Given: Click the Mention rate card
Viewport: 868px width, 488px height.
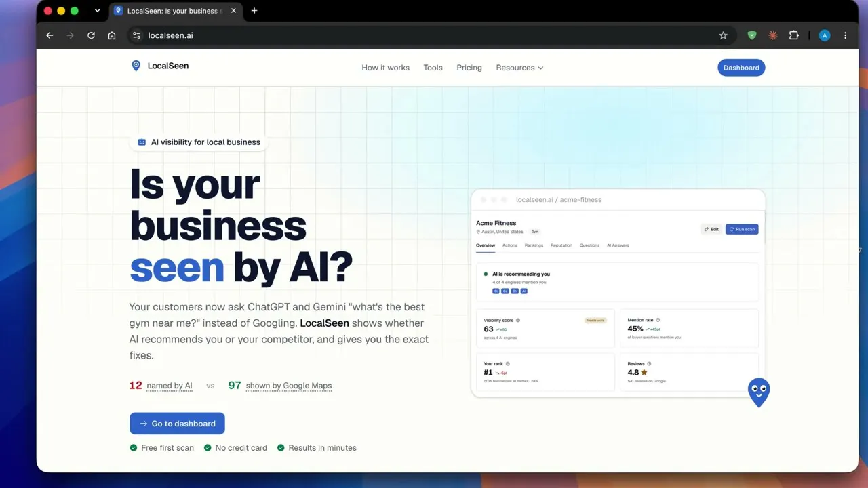Looking at the screenshot, I should pyautogui.click(x=690, y=329).
